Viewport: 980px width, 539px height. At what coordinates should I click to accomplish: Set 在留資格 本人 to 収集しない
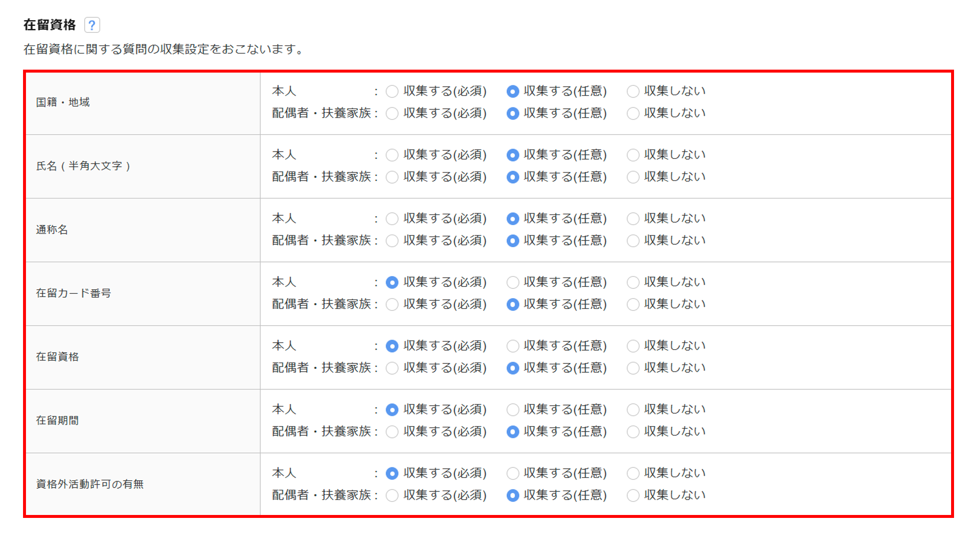pos(633,346)
